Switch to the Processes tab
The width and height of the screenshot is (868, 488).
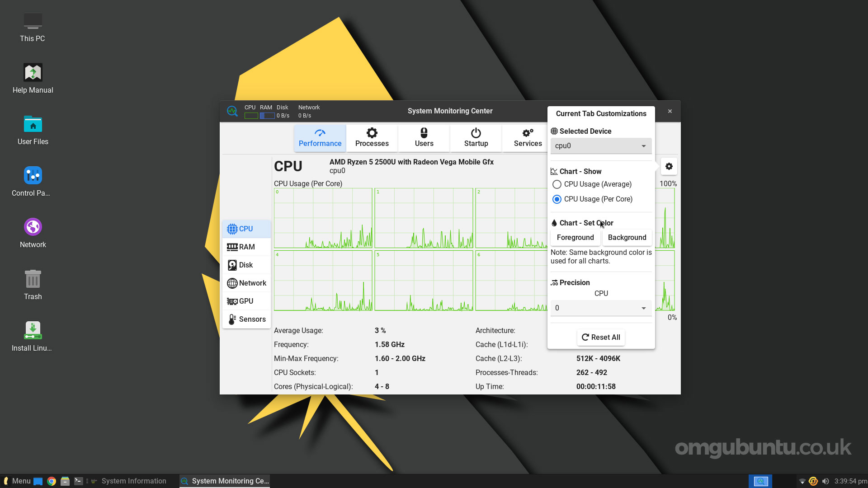[372, 138]
